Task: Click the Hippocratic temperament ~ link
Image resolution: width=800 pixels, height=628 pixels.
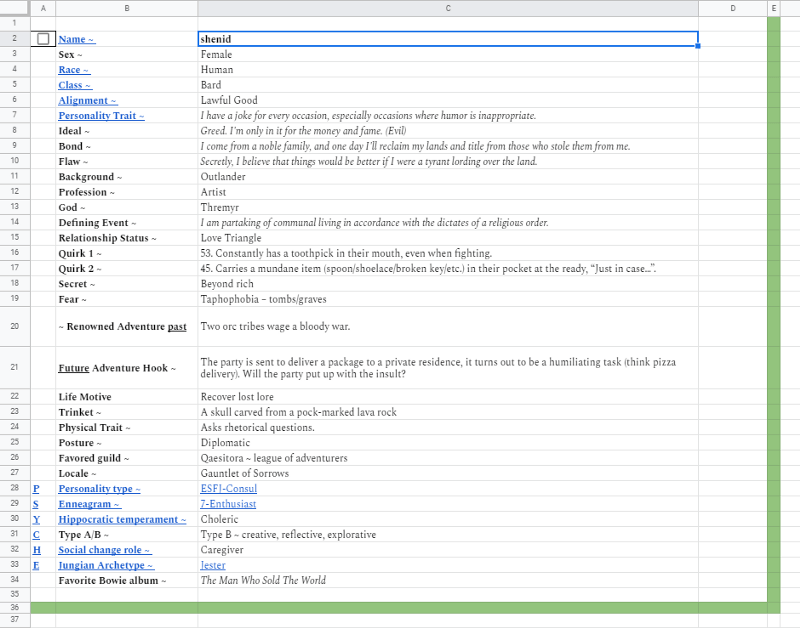Action: (x=122, y=520)
